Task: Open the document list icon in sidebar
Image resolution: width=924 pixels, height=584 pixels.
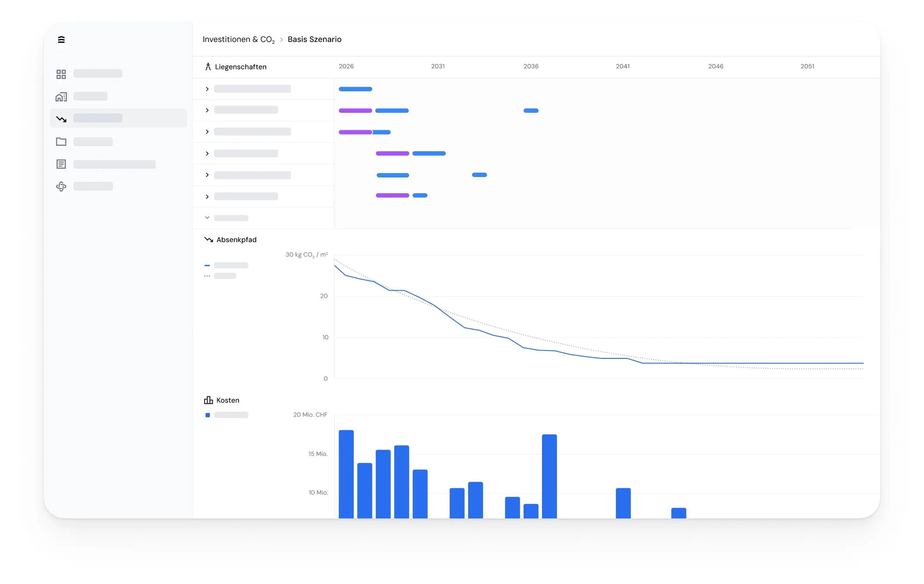Action: click(61, 164)
